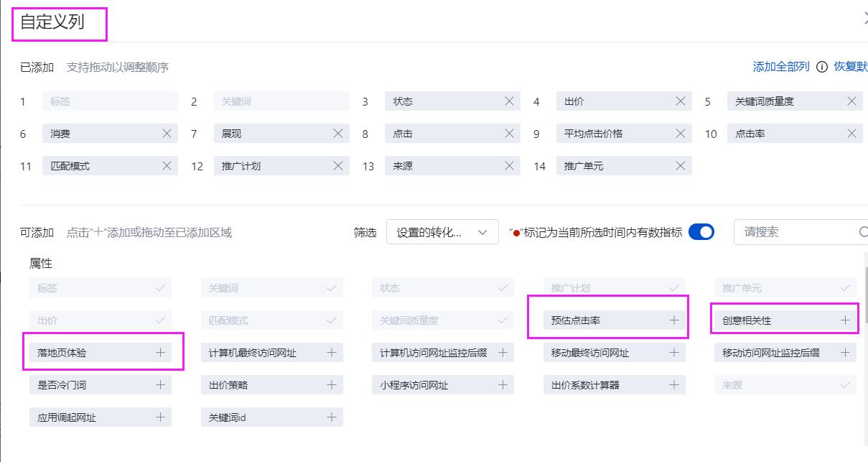Remove the 平均点击价格 column via X

click(x=681, y=134)
